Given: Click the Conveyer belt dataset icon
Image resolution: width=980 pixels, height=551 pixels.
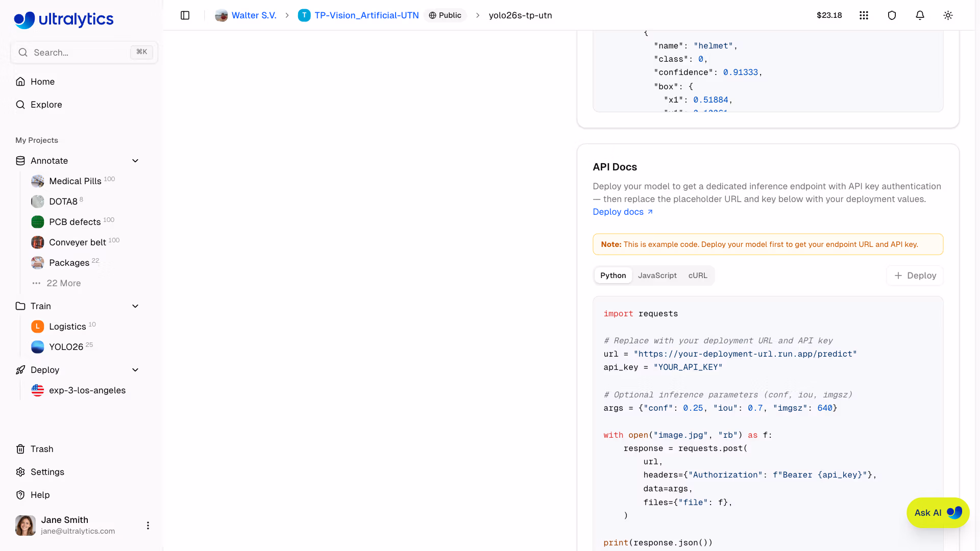Looking at the screenshot, I should coord(38,242).
